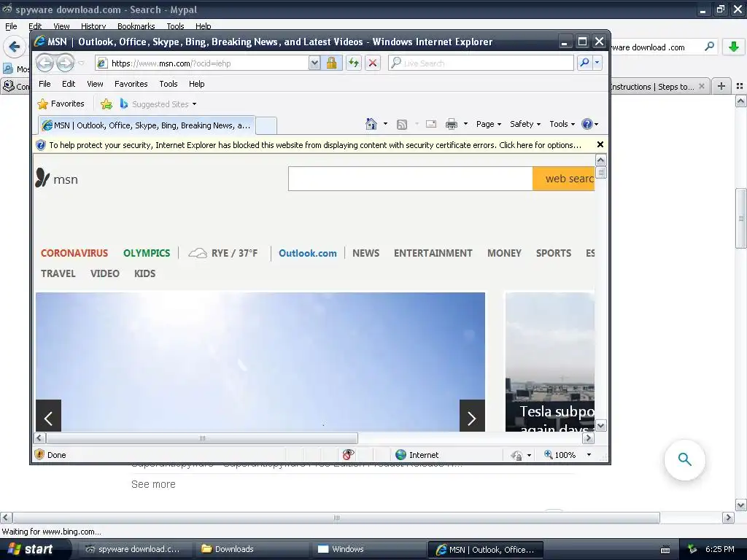The width and height of the screenshot is (747, 560).
Task: Click the IE address bar URL field
Action: pos(203,63)
